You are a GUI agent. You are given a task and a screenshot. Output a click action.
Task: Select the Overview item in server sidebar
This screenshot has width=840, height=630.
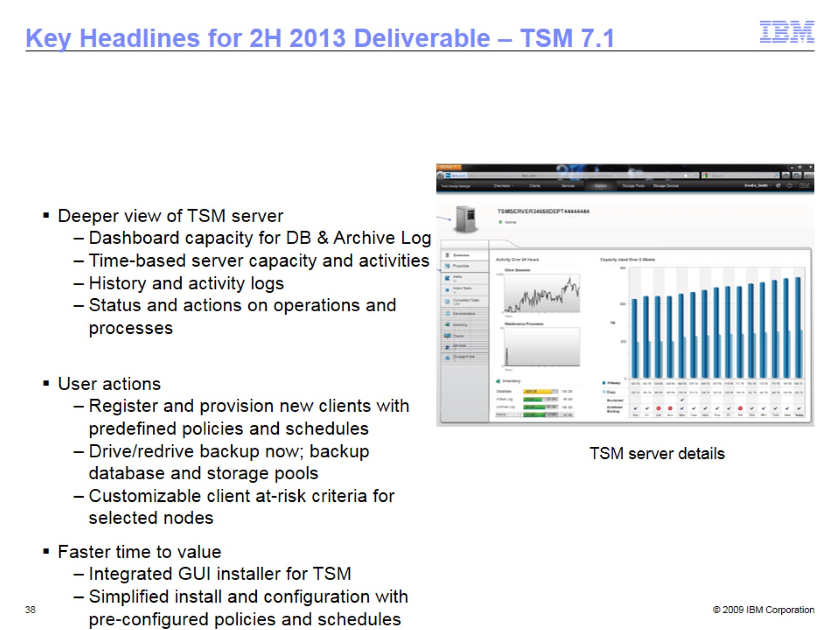pyautogui.click(x=461, y=255)
